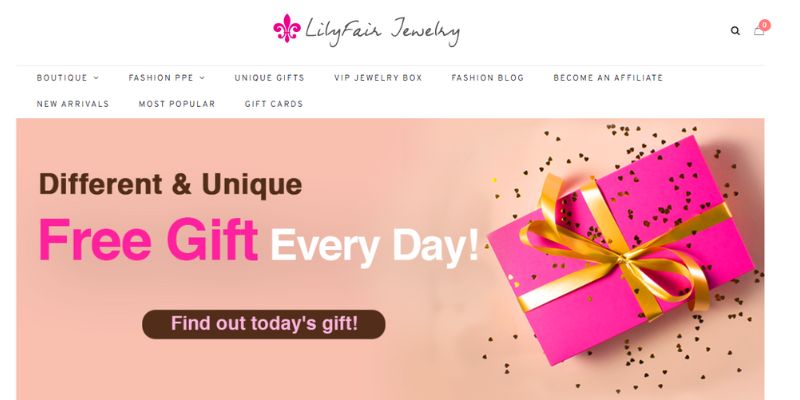
Task: Visit the Fashion Blog
Action: click(487, 78)
